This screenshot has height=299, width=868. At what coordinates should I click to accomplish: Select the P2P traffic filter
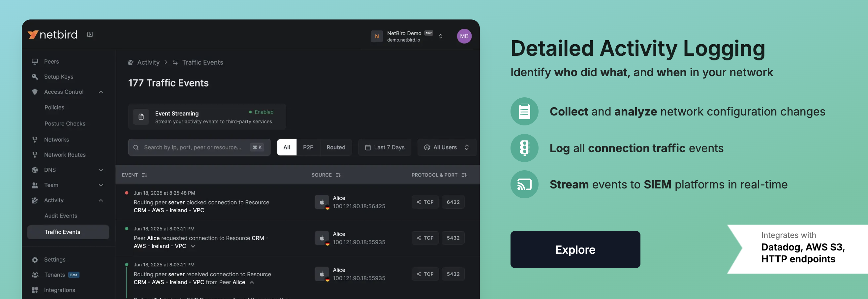pyautogui.click(x=308, y=148)
